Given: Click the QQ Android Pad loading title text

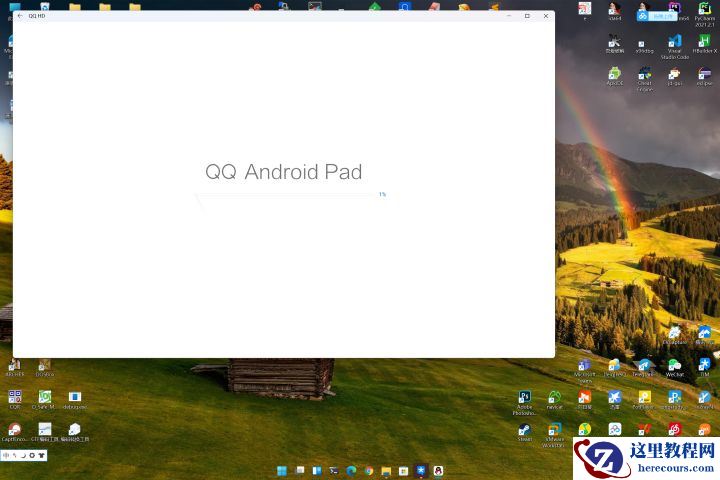Looking at the screenshot, I should (x=283, y=172).
